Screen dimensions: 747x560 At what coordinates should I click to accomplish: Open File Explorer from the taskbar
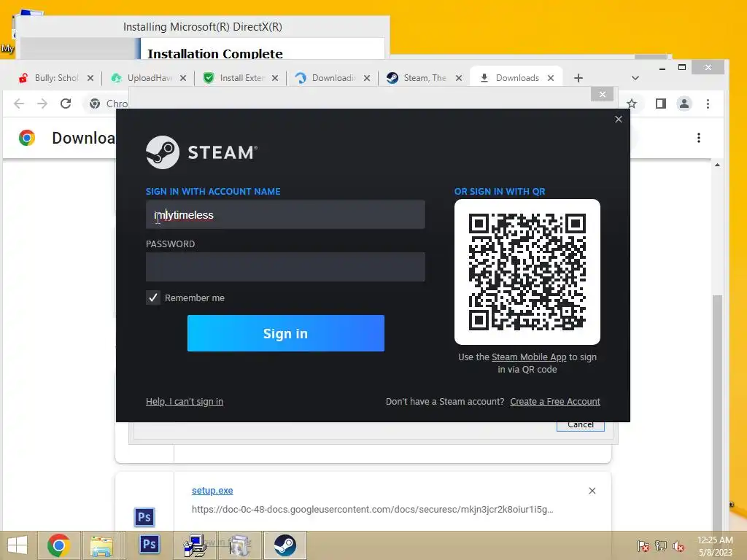coord(102,545)
